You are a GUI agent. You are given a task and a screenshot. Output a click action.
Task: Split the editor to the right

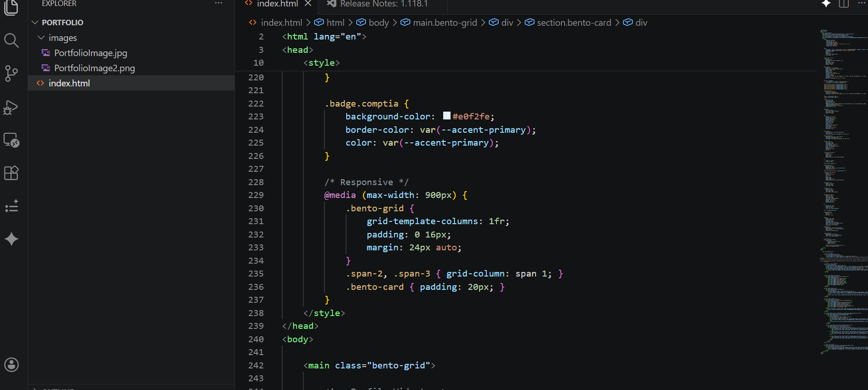click(x=844, y=4)
